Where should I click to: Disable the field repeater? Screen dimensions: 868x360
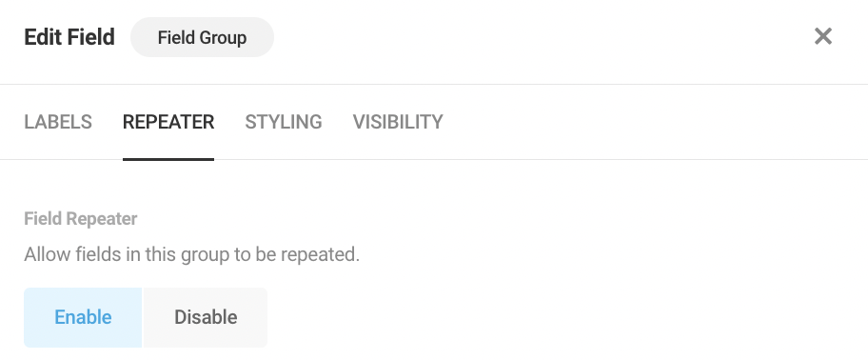(206, 317)
